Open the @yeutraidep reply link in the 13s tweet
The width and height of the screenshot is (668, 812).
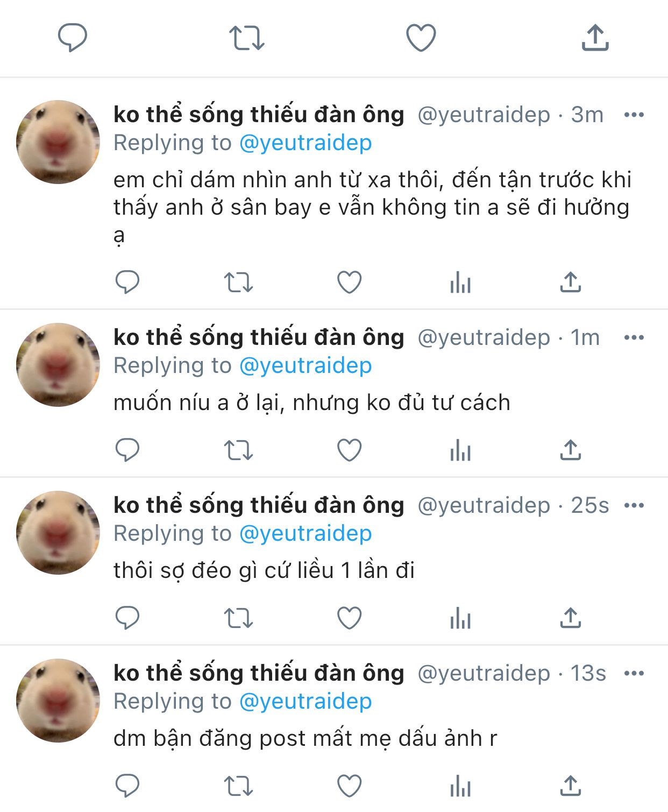305,701
